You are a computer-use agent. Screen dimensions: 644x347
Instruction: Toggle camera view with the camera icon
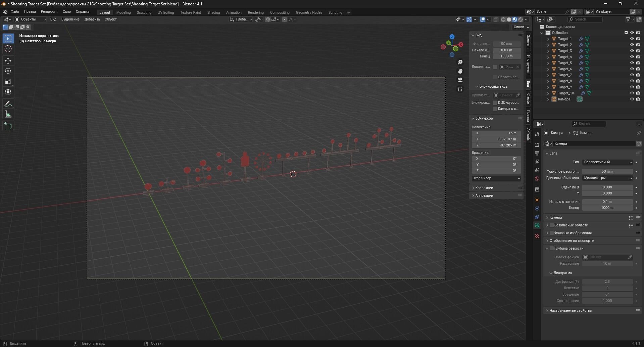click(460, 80)
